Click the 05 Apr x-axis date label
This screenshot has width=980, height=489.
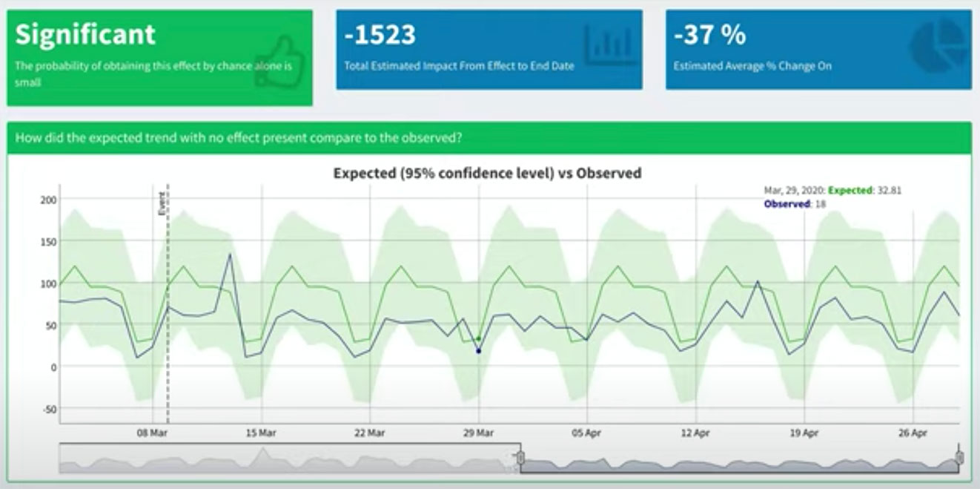(x=586, y=433)
